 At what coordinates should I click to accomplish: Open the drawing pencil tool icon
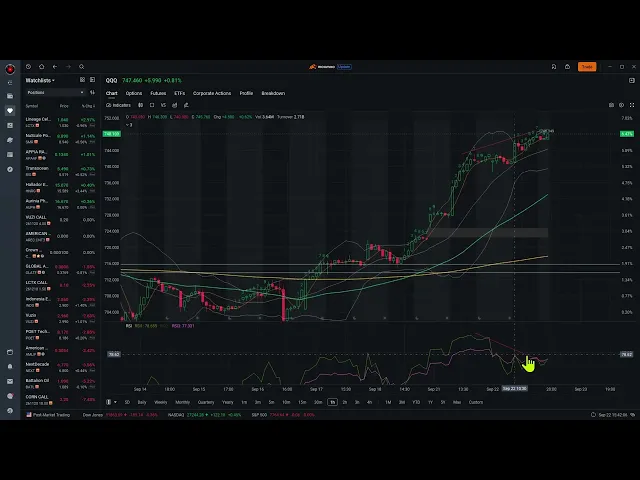coord(186,105)
